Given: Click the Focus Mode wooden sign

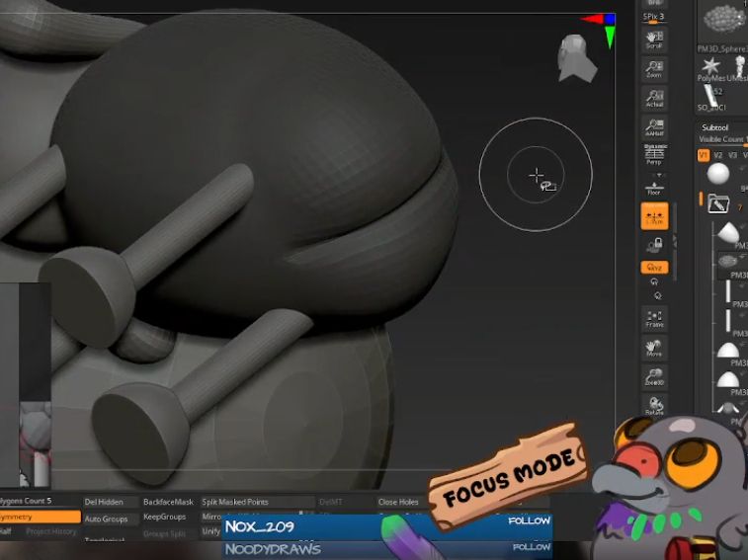Looking at the screenshot, I should point(509,476).
